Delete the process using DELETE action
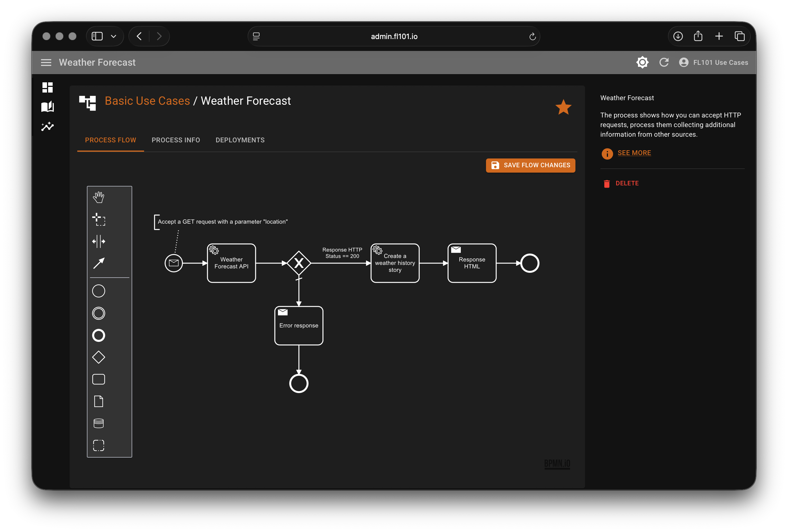The height and width of the screenshot is (532, 788). point(627,183)
